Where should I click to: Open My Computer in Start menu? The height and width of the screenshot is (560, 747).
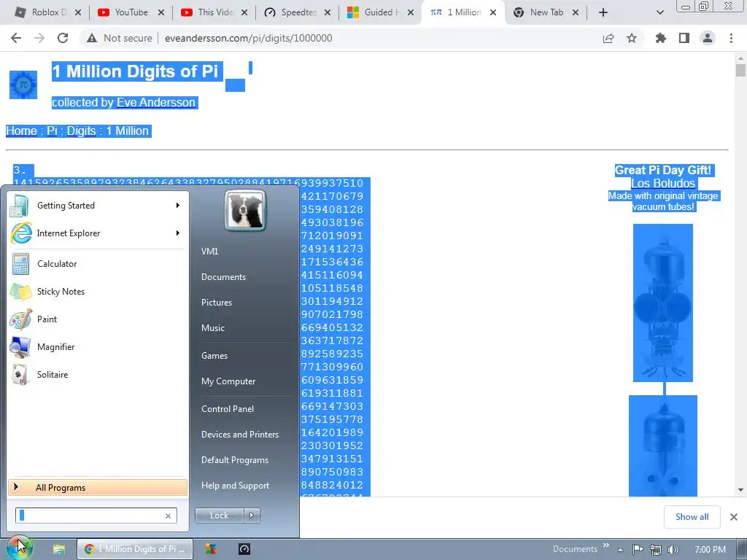click(228, 381)
